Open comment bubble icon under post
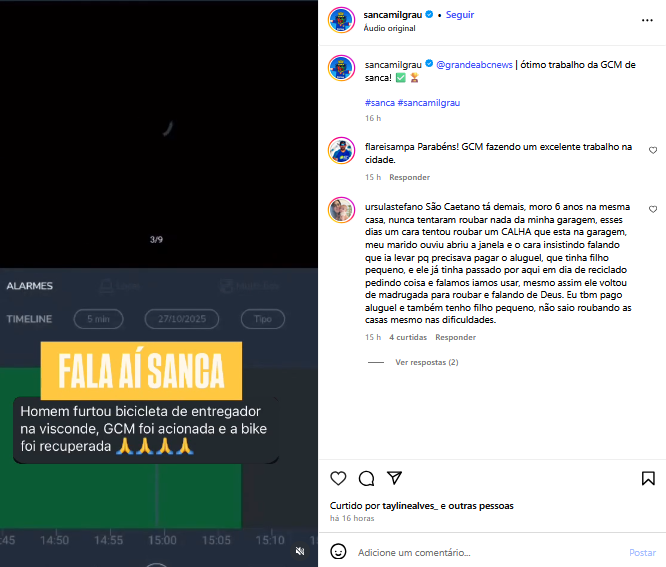Image resolution: width=666 pixels, height=567 pixels. coord(366,478)
